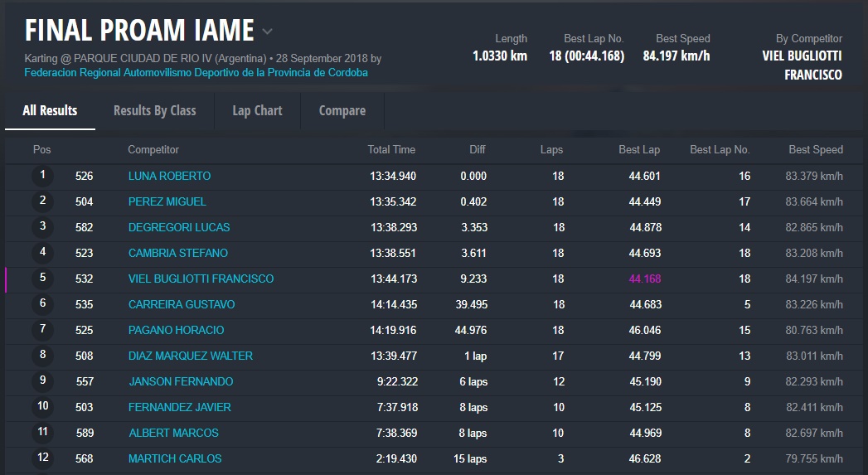The image size is (868, 475).
Task: Expand the FINAL PROAM IAME title dropdown
Action: coord(267,32)
